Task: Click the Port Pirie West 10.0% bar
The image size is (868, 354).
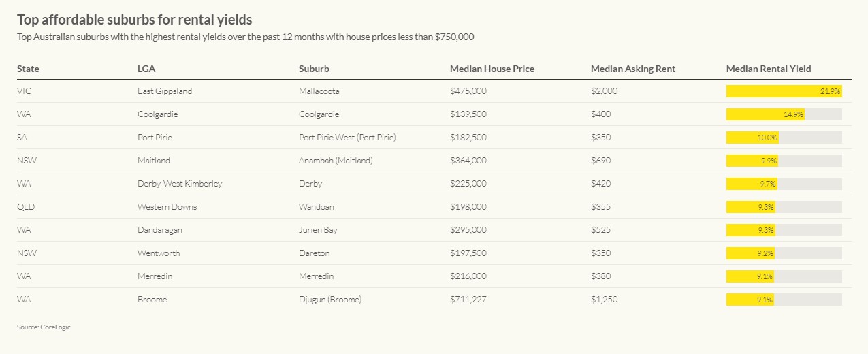Action: (x=752, y=138)
